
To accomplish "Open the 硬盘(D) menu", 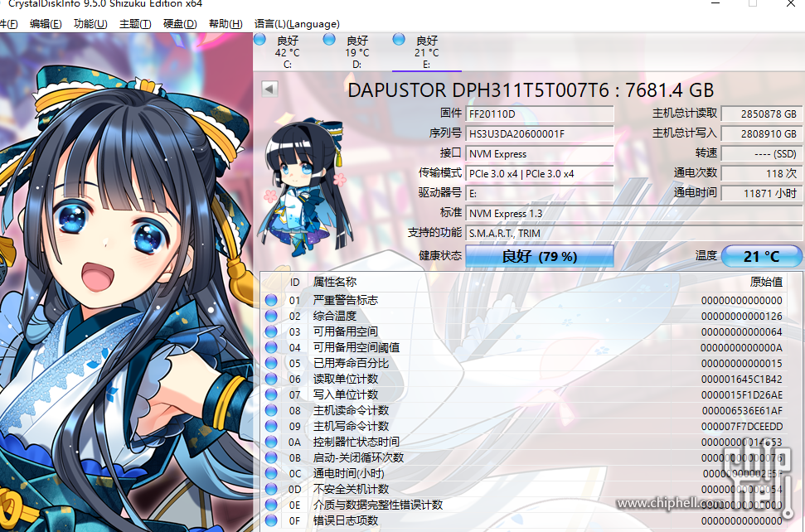I will click(180, 23).
